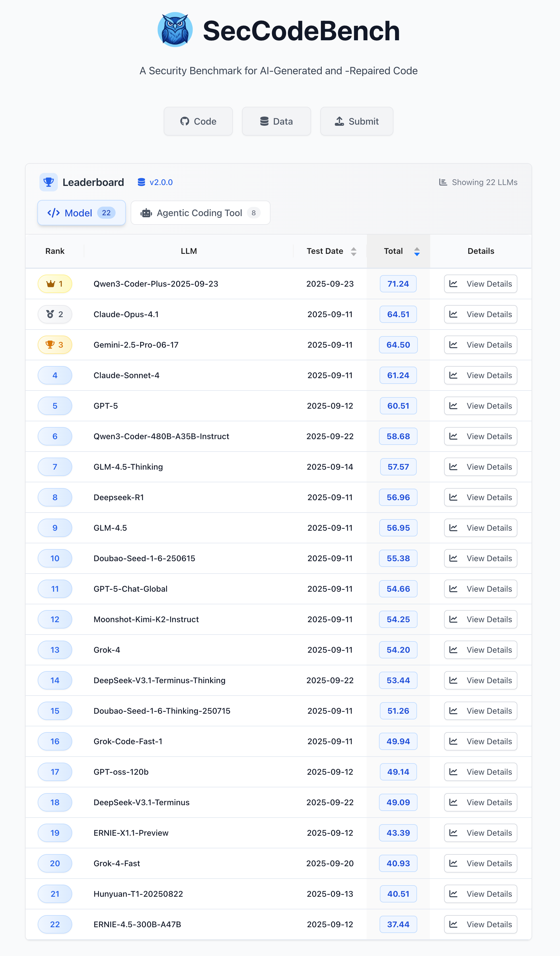560x956 pixels.
Task: View Details for Qwen3-Coder-480B-A35B-Instruct
Action: [481, 436]
